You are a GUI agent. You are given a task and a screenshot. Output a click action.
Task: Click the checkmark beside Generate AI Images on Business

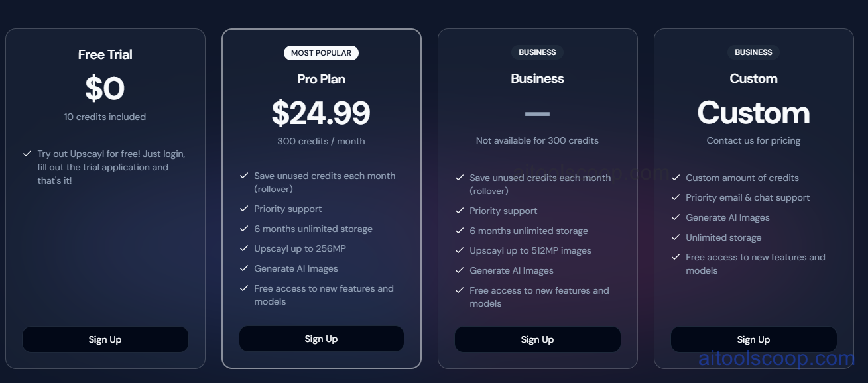459,270
